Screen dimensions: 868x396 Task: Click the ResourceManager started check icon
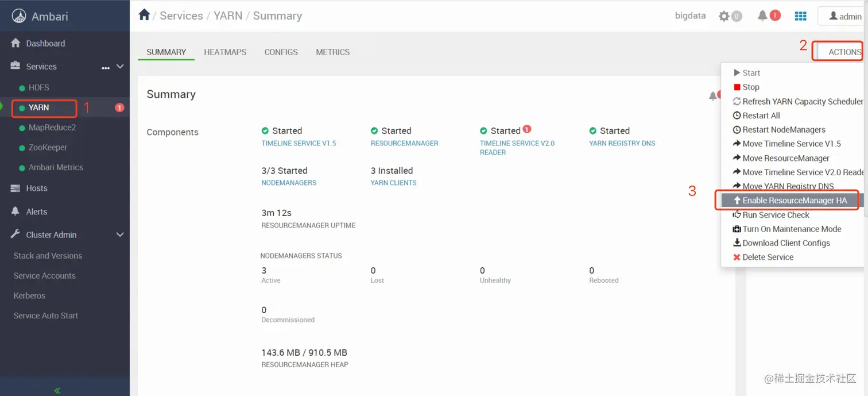(x=374, y=130)
